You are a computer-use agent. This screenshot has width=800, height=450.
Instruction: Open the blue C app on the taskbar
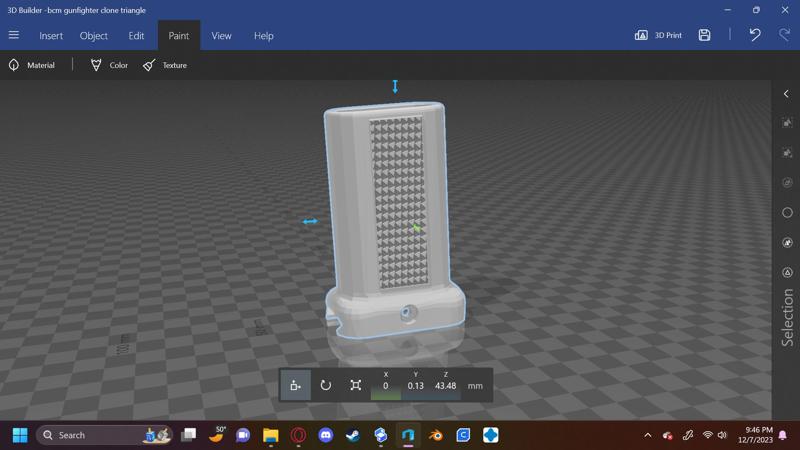click(463, 435)
